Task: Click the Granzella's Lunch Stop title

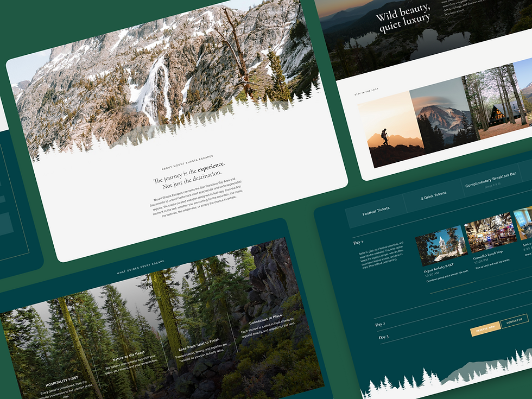Action: pyautogui.click(x=488, y=255)
